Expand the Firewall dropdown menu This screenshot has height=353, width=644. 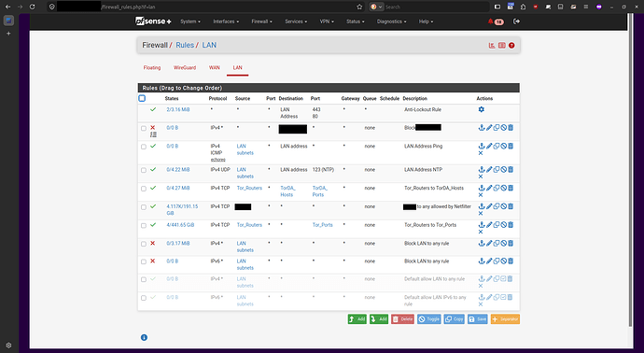261,21
